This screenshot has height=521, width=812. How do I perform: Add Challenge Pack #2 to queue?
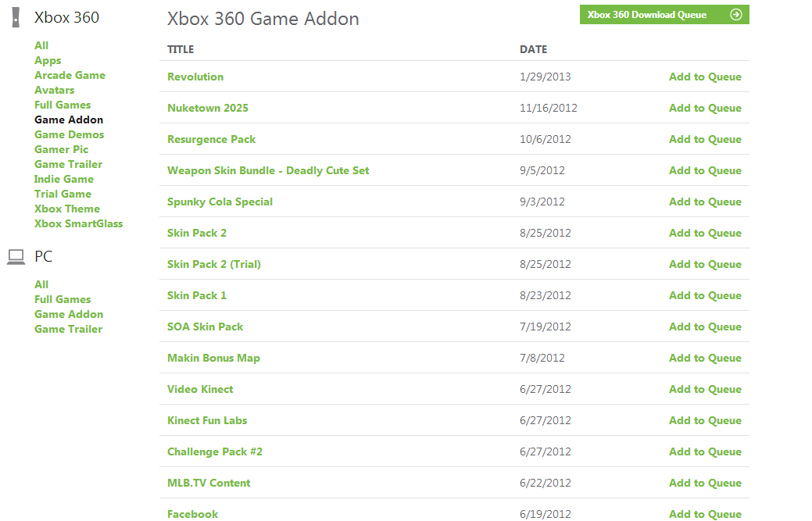point(705,451)
